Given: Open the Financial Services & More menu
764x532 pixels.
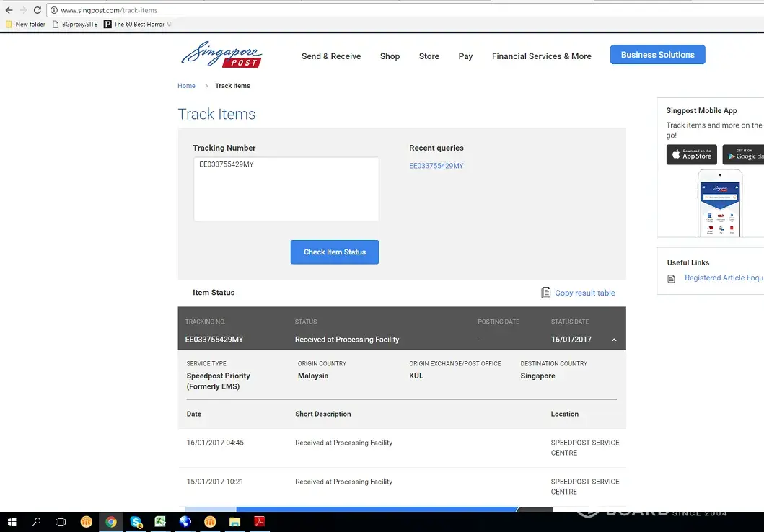Looking at the screenshot, I should coord(541,56).
